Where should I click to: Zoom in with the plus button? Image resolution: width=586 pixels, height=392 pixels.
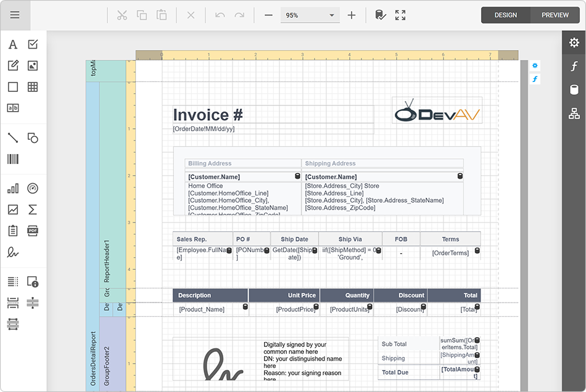pos(352,15)
